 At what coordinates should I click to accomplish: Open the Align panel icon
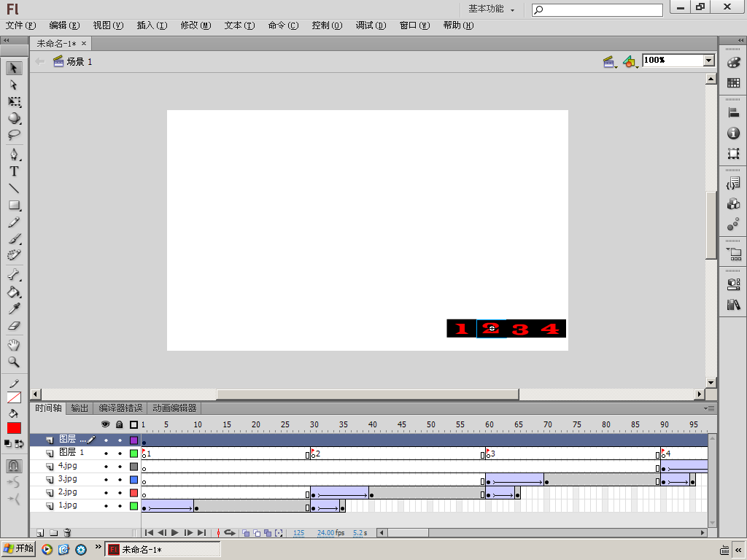[733, 113]
